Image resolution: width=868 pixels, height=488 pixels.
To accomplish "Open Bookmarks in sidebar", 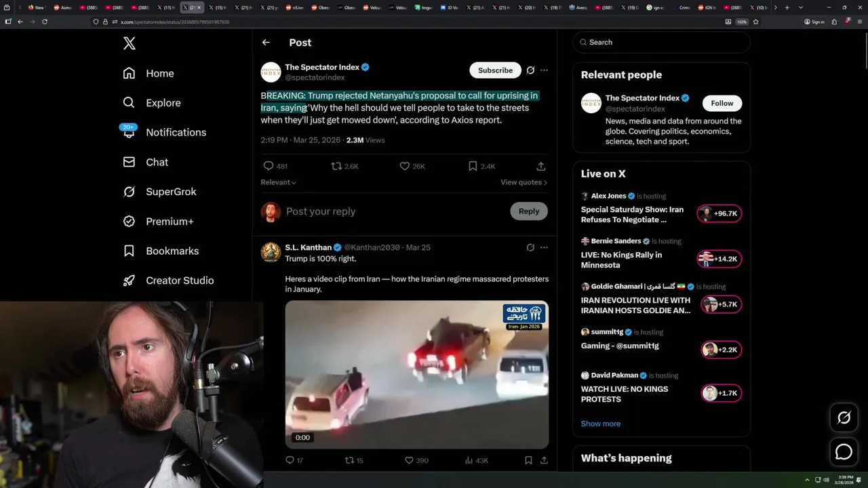I will click(161, 251).
